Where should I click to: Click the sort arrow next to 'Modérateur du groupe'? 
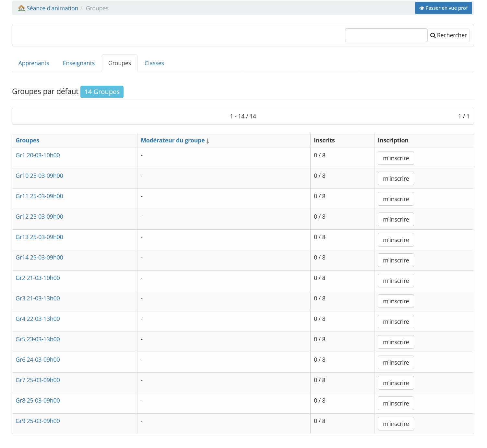pos(208,141)
